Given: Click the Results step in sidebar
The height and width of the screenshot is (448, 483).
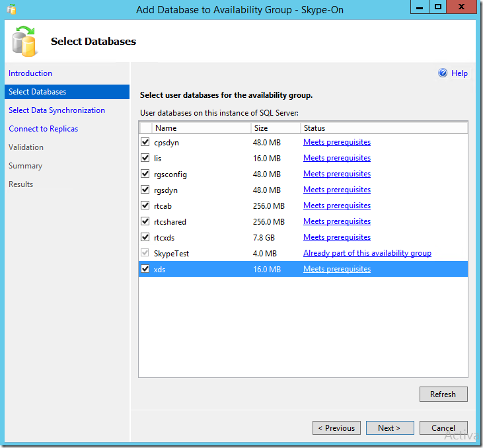Looking at the screenshot, I should point(20,184).
